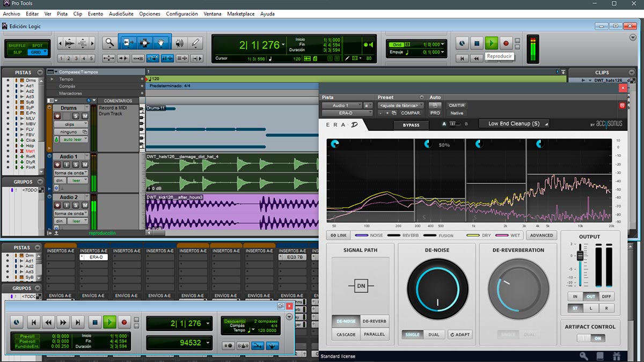Click Reproducir play button in edit window
Screen dimensions: 644x362
[x=491, y=43]
